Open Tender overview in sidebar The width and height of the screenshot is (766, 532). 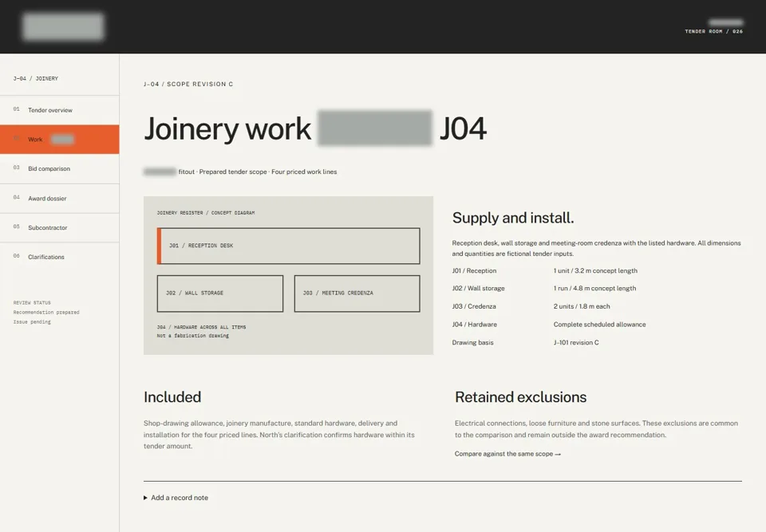(x=60, y=110)
